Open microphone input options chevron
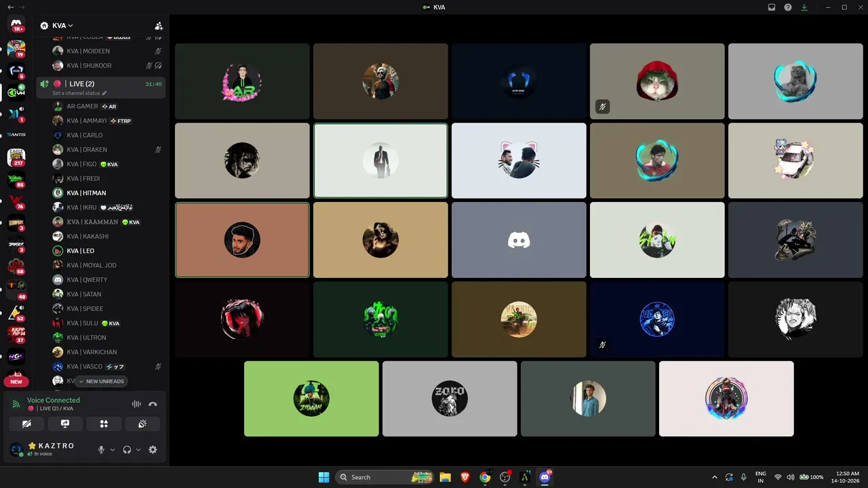The image size is (868, 488). pos(113,449)
